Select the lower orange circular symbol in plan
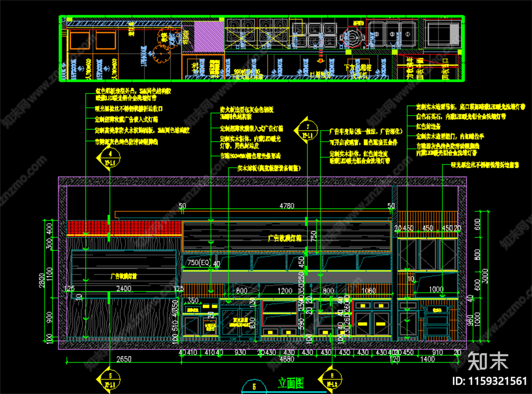Viewport: 532px width, 394px height. click(x=161, y=54)
